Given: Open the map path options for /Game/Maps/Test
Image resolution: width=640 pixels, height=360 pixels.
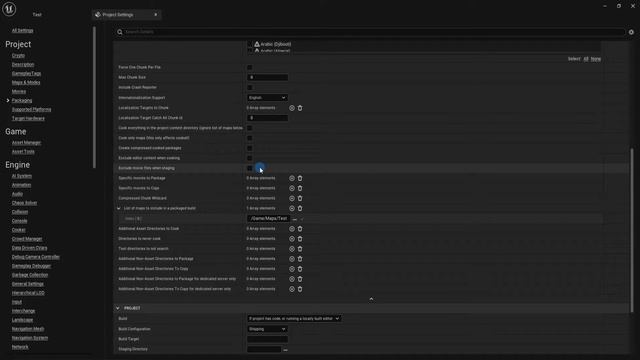Looking at the screenshot, I should point(295,219).
